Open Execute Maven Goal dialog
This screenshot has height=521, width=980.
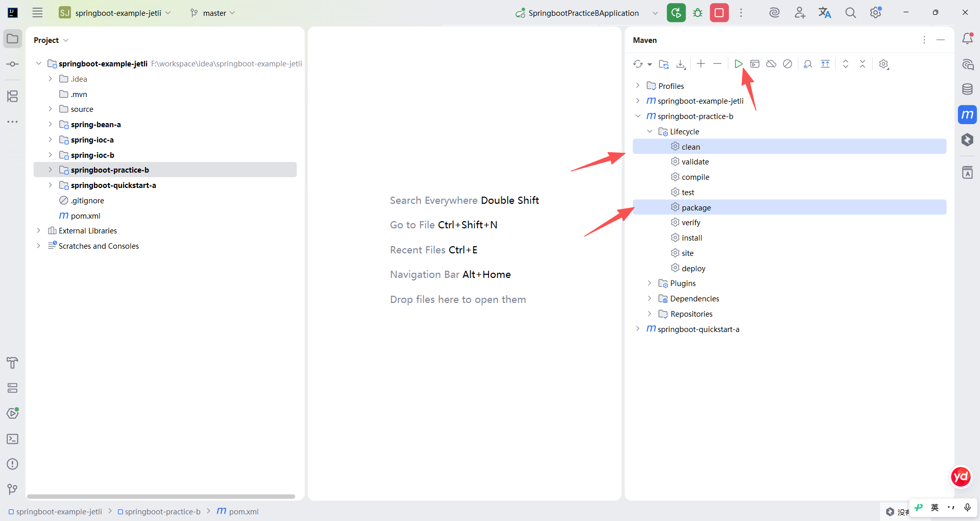click(x=755, y=64)
